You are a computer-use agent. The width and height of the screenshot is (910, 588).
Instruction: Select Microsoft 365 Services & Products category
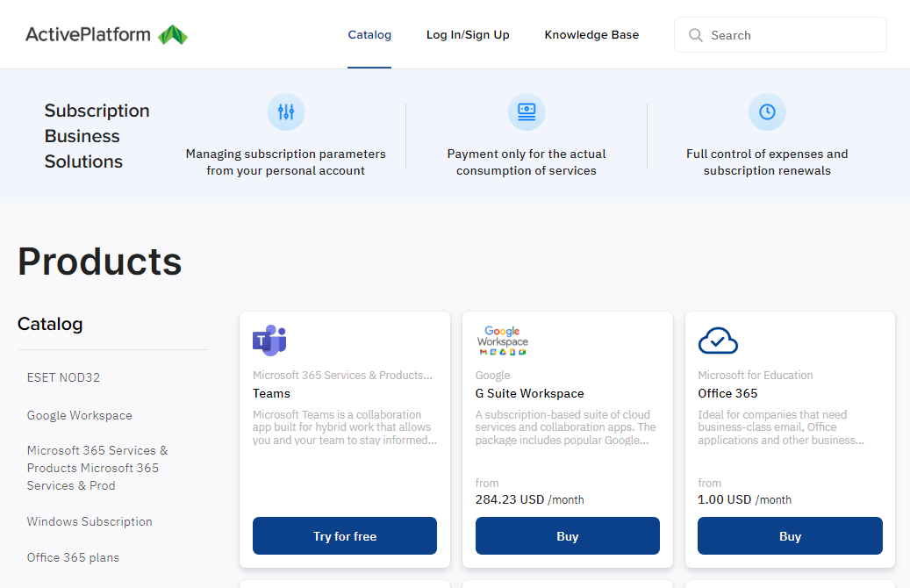(x=97, y=468)
